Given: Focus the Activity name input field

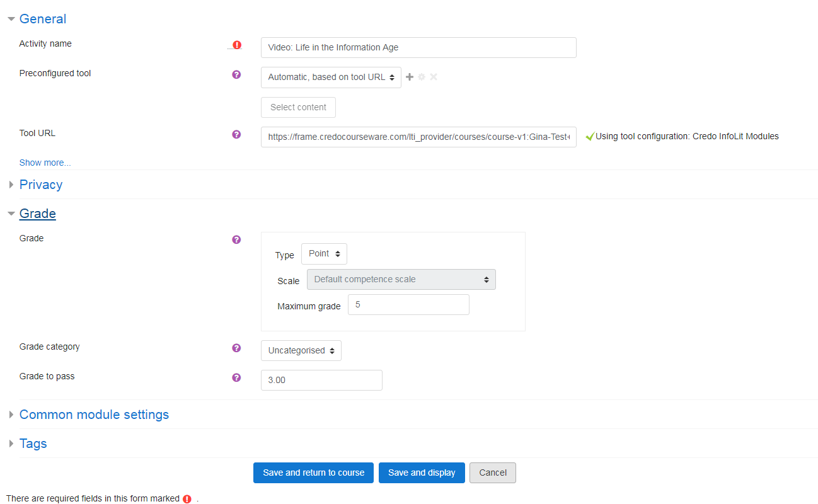Looking at the screenshot, I should coord(418,47).
